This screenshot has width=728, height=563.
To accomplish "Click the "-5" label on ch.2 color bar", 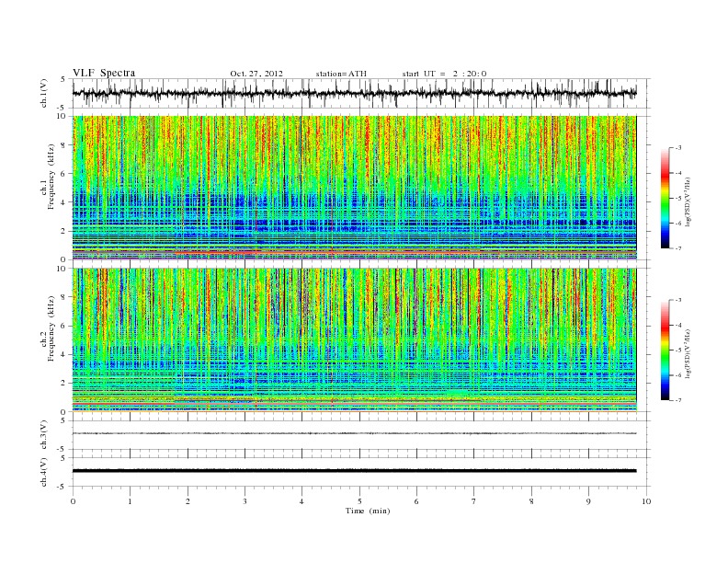I will [678, 350].
